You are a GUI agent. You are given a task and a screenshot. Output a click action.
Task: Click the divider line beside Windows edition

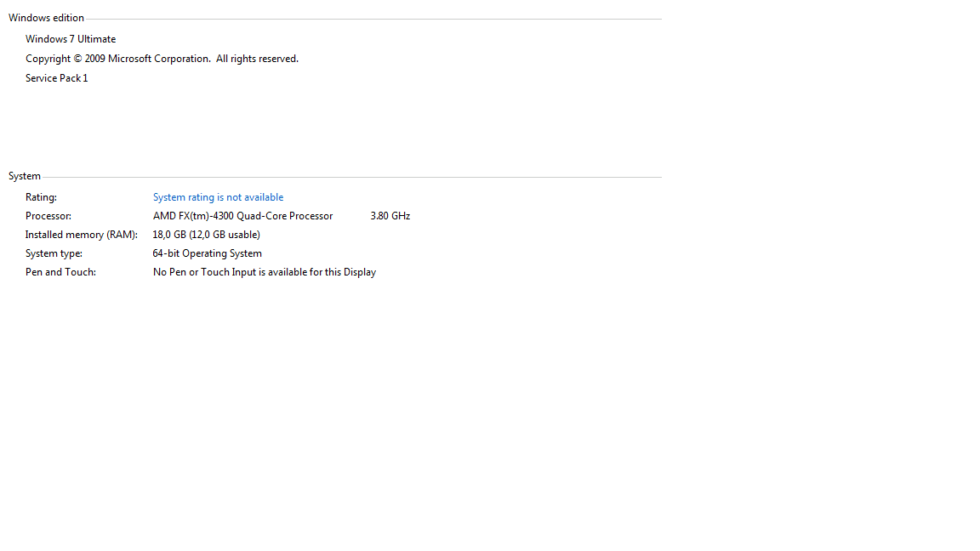pyautogui.click(x=374, y=19)
